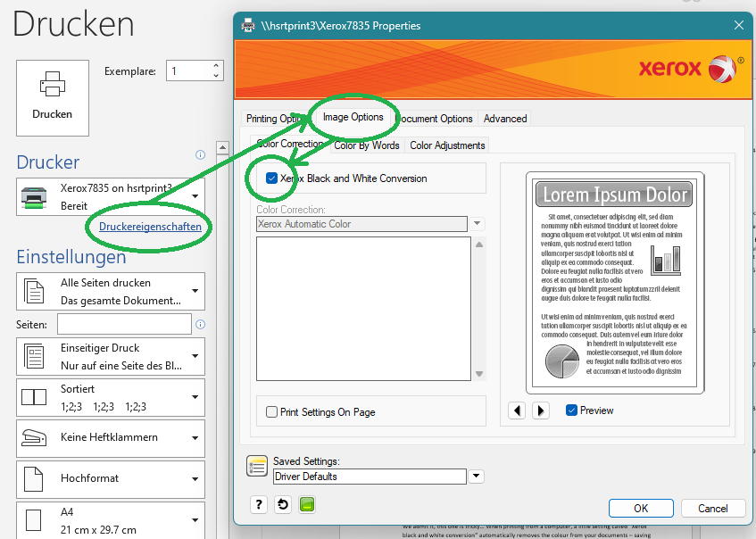
Task: Open the Sortiert collation dropdown
Action: click(x=111, y=397)
